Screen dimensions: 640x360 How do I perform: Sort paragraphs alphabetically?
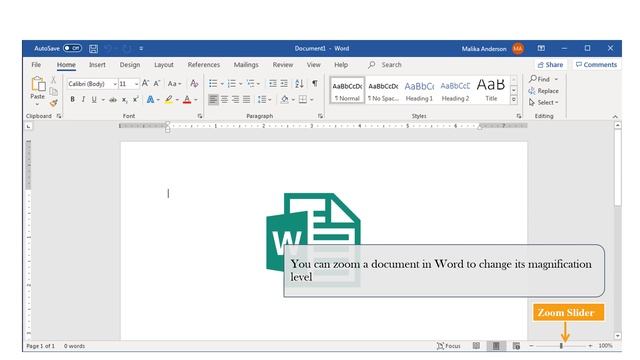[x=299, y=84]
